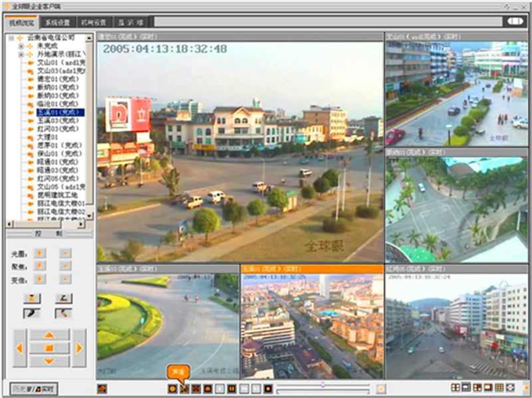Click the center PTZ stop button
This screenshot has width=532, height=398.
49,348
